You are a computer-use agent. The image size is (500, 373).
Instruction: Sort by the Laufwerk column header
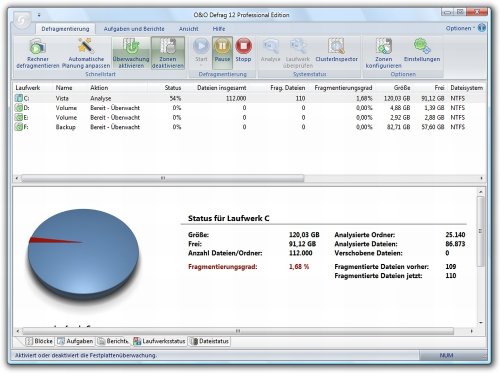[x=28, y=88]
